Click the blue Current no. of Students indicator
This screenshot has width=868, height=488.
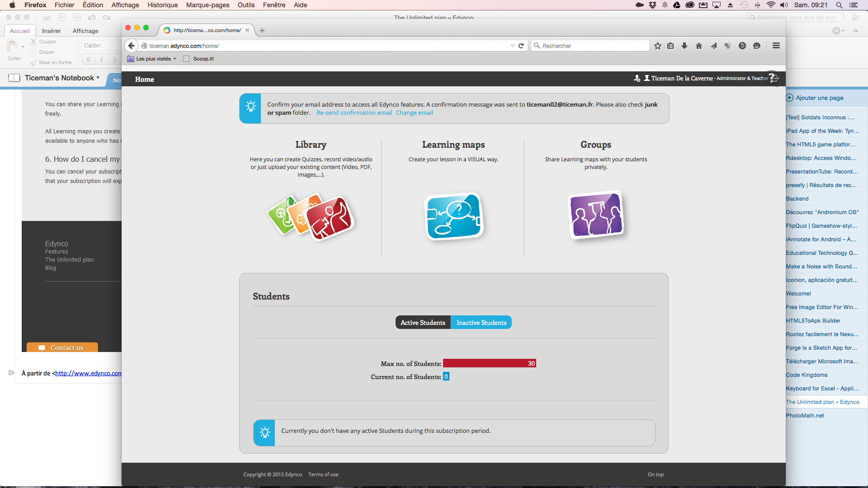tap(446, 376)
